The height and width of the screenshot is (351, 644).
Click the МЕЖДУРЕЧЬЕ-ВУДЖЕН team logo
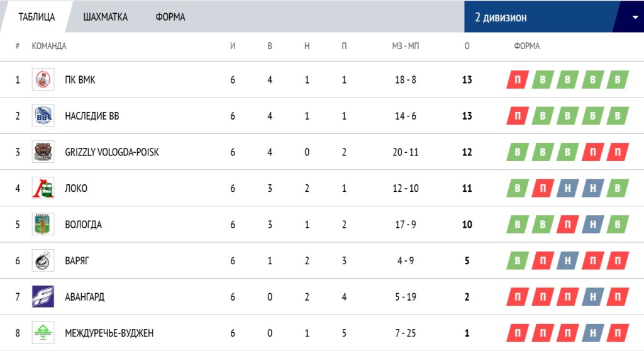click(43, 333)
